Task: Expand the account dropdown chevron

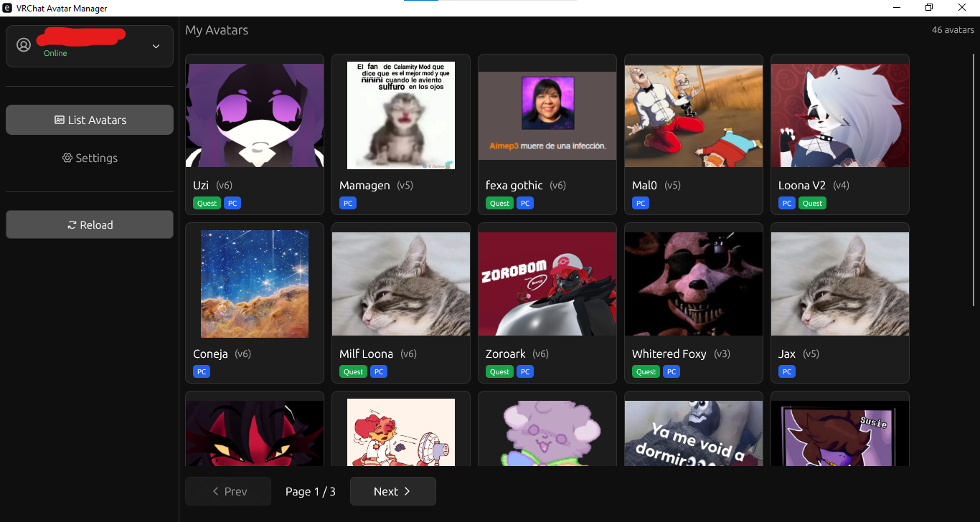Action: coord(156,47)
